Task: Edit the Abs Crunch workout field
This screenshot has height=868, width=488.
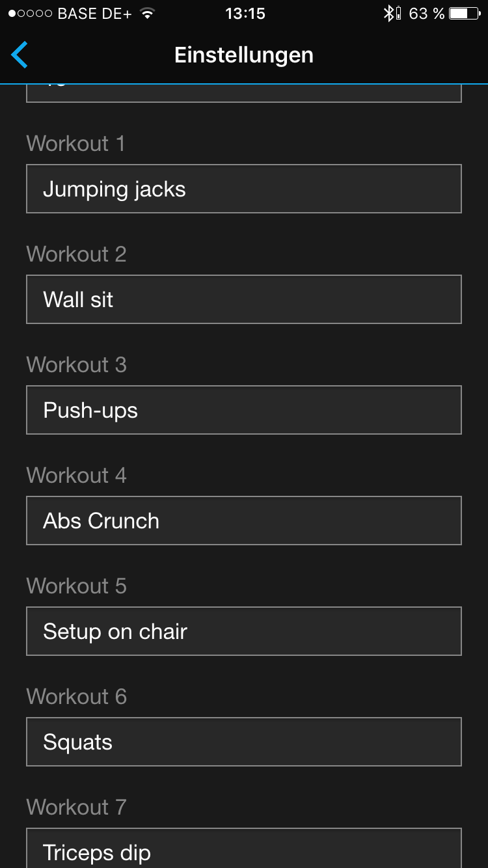Action: pyautogui.click(x=244, y=521)
